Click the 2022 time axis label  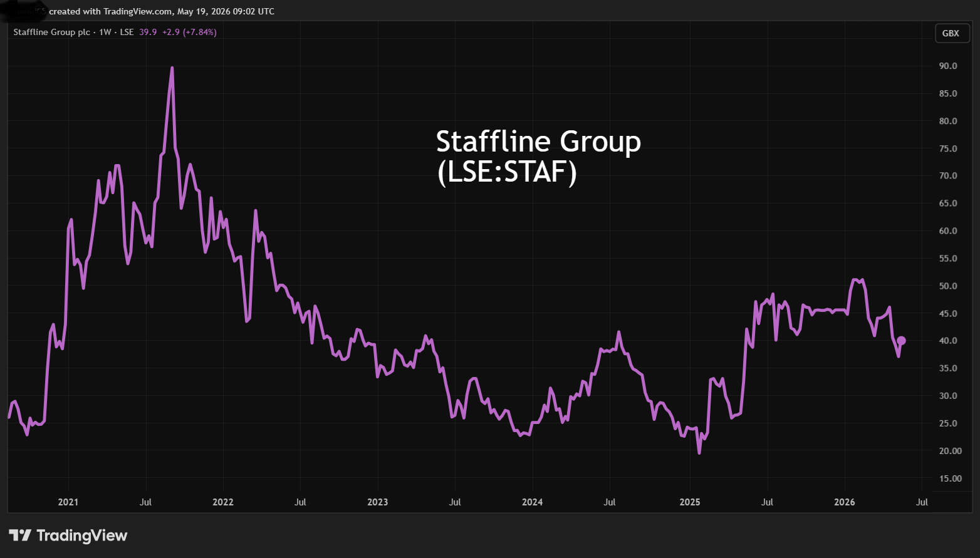[223, 502]
